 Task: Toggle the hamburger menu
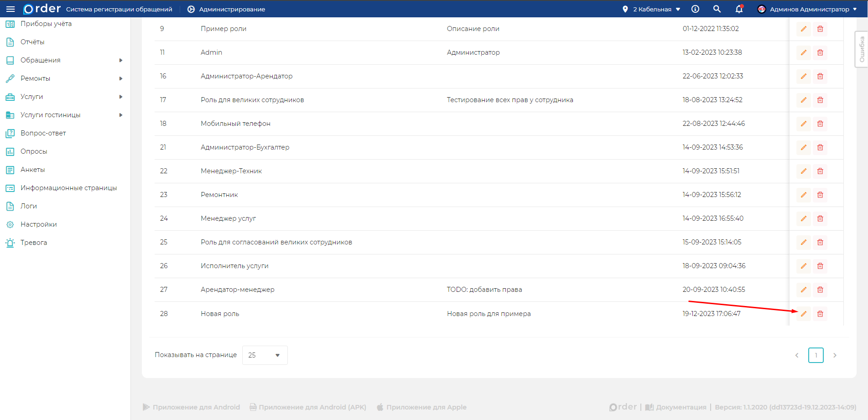pos(10,9)
